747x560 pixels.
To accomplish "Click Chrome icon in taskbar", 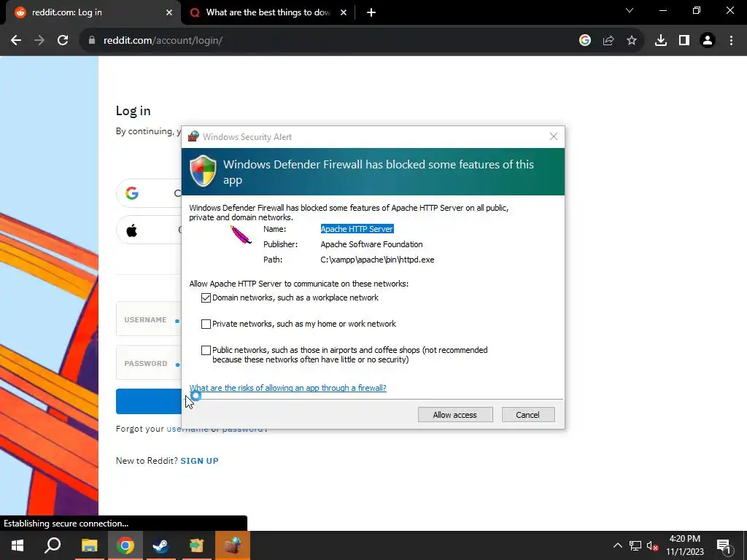I will point(125,545).
